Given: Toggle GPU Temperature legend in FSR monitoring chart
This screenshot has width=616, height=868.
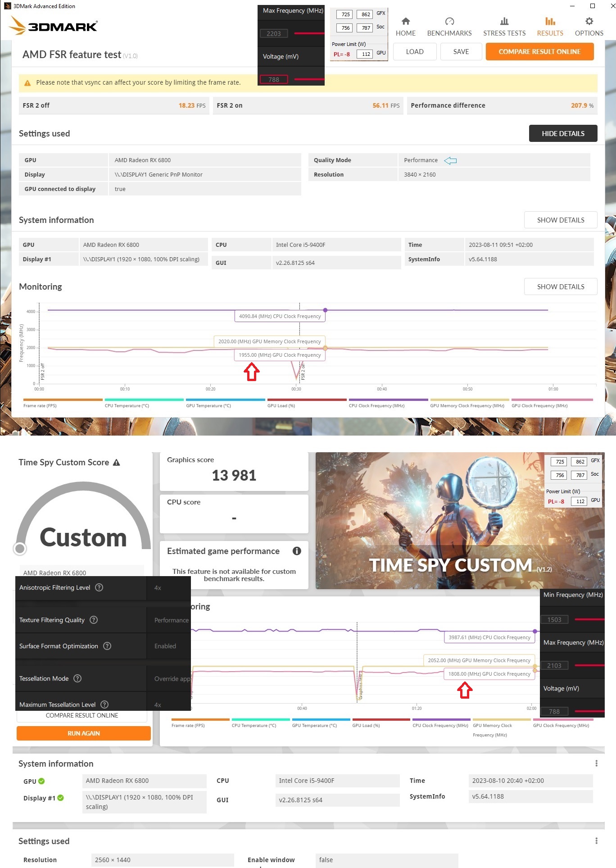Looking at the screenshot, I should (226, 403).
